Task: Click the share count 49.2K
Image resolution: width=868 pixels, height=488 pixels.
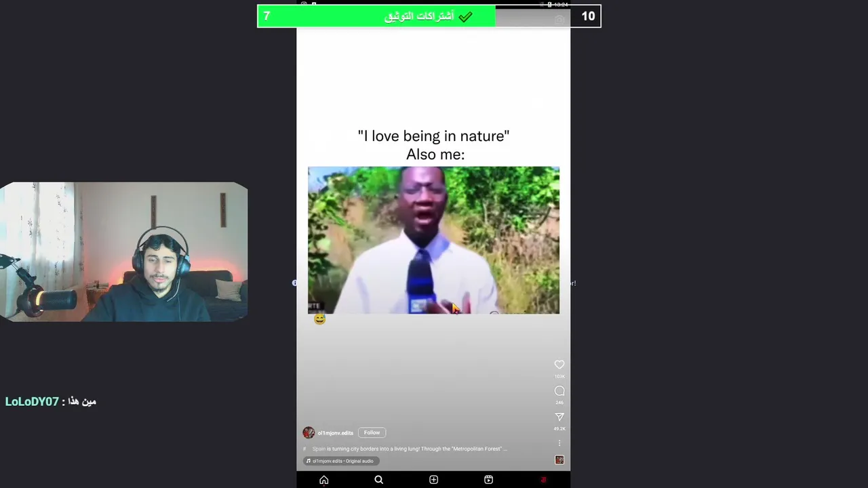Action: coord(559,428)
